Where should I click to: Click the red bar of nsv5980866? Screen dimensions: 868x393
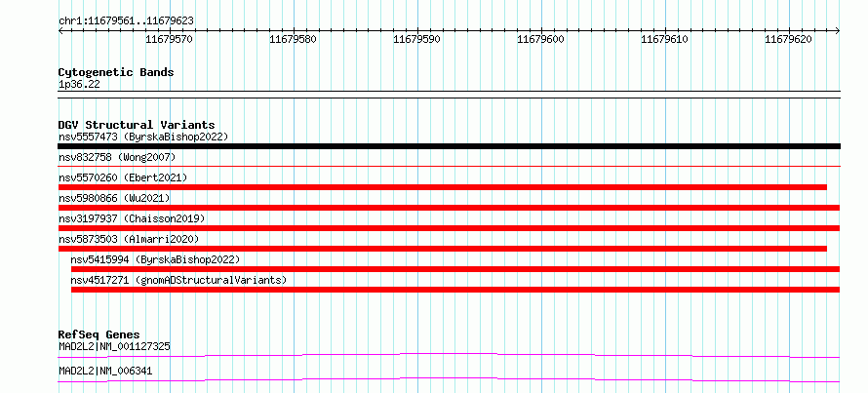point(449,208)
